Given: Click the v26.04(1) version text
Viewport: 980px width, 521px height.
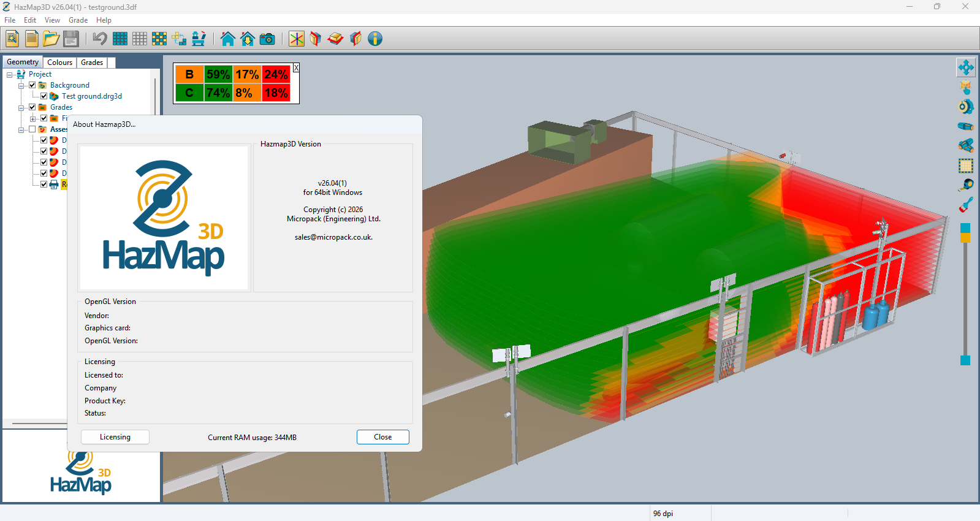Looking at the screenshot, I should pos(332,183).
